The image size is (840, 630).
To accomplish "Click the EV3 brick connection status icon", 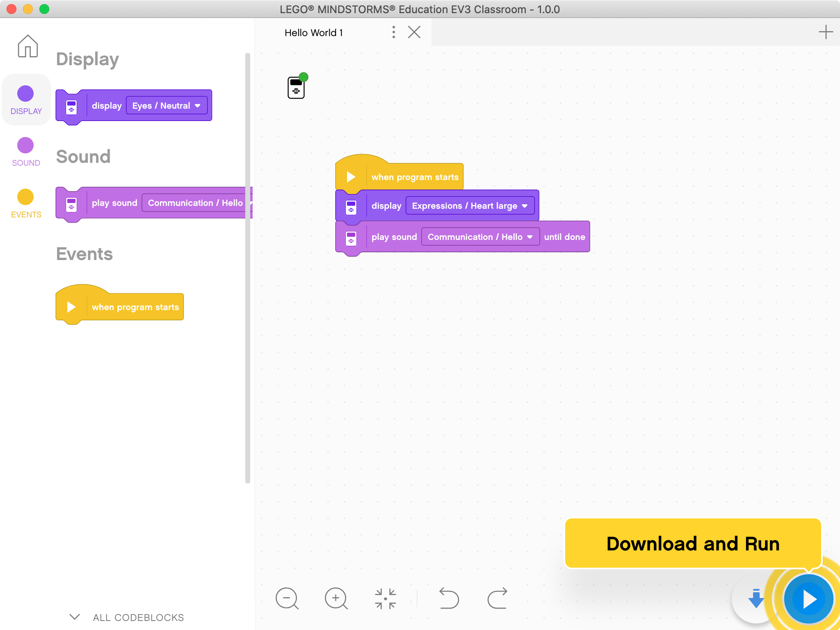I will click(x=296, y=87).
